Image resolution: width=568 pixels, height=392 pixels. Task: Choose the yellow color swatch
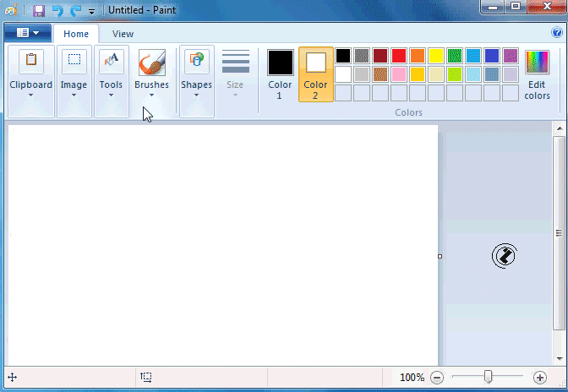(435, 56)
